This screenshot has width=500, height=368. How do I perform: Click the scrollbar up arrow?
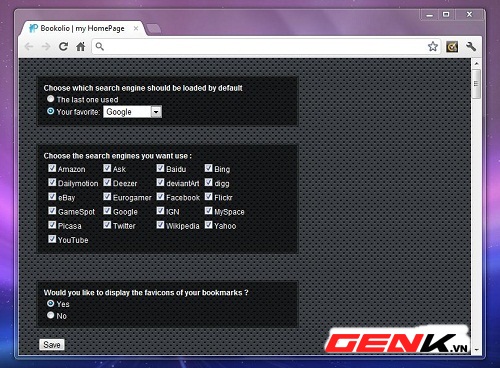(476, 63)
